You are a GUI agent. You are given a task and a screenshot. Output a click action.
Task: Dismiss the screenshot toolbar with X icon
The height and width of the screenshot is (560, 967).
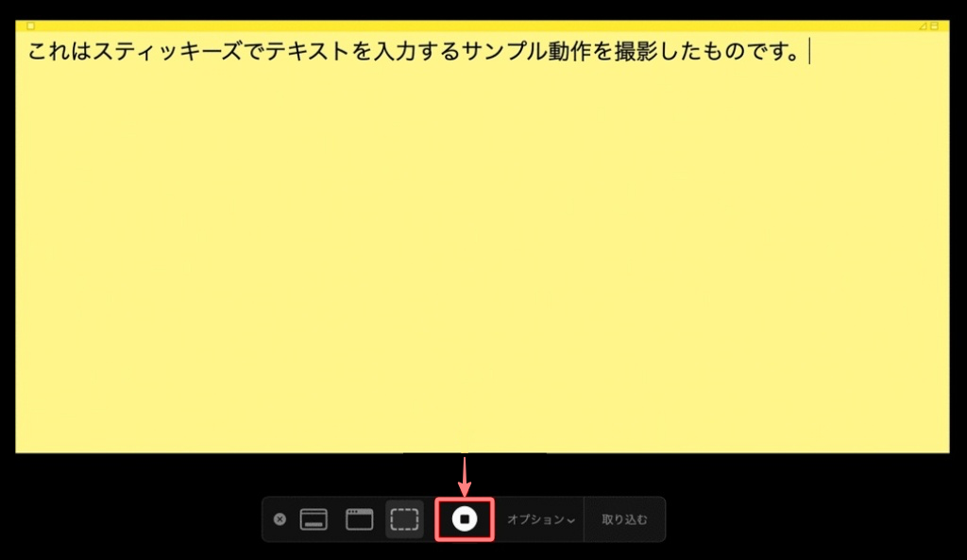280,519
